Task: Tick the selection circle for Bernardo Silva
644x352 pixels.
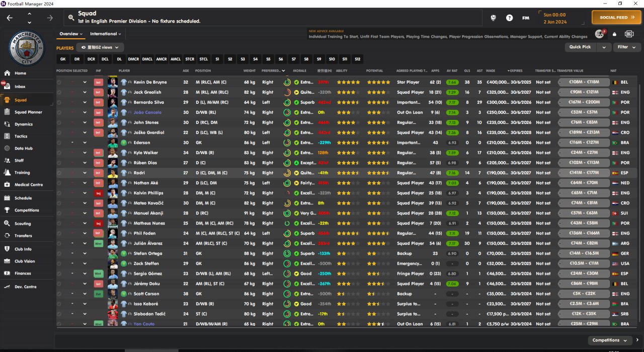Action: pyautogui.click(x=59, y=102)
